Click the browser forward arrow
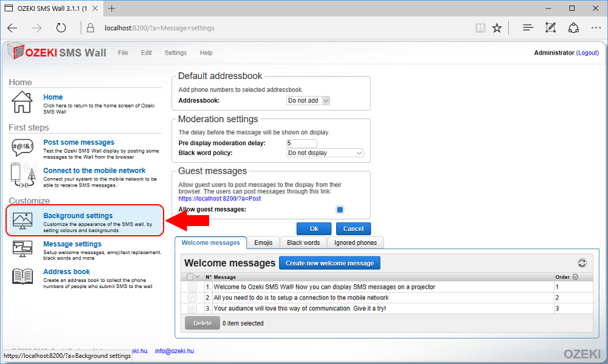This screenshot has width=608, height=364. [x=36, y=28]
